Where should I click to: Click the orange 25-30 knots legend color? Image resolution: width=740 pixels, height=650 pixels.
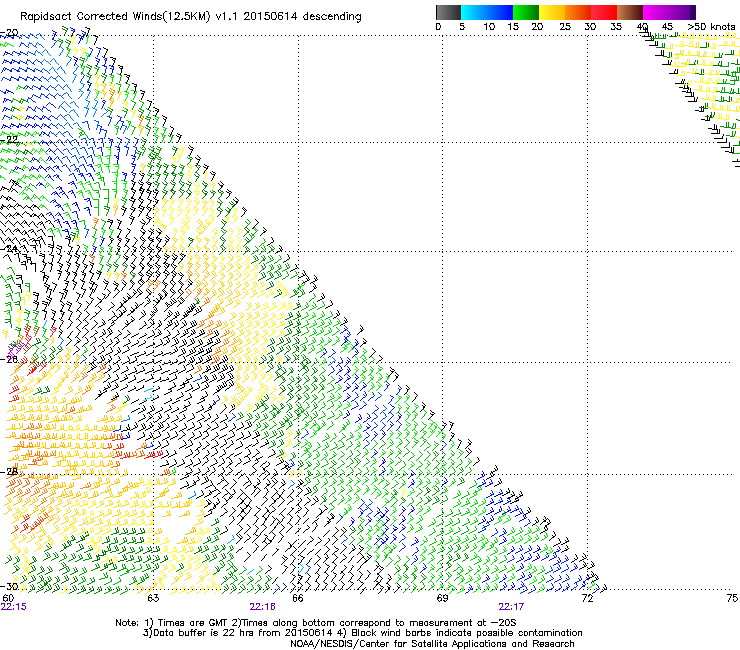[x=578, y=12]
